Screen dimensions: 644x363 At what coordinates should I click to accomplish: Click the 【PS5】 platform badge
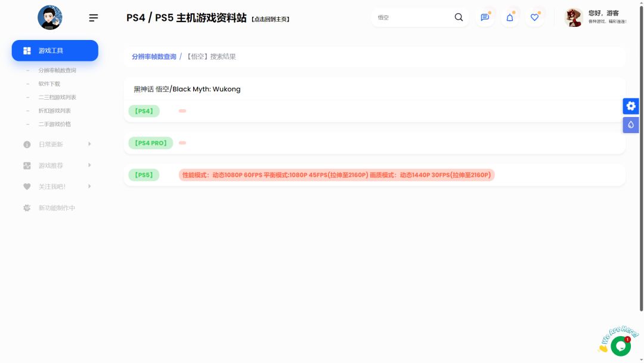click(x=144, y=175)
